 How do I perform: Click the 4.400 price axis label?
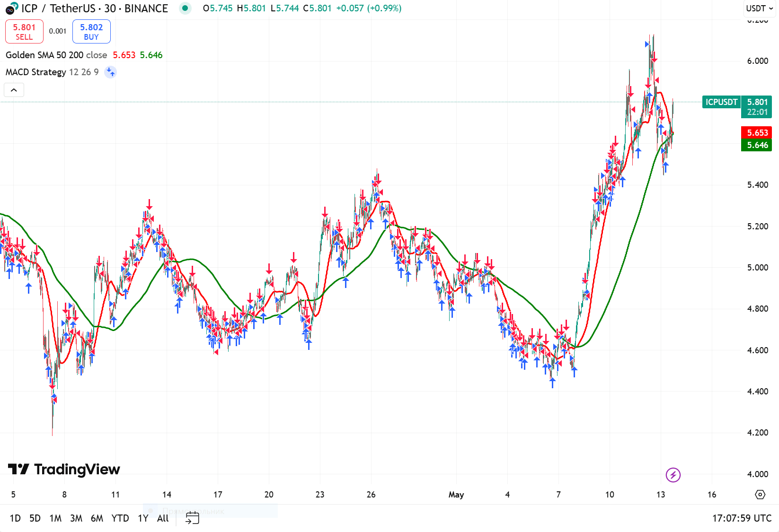[757, 391]
